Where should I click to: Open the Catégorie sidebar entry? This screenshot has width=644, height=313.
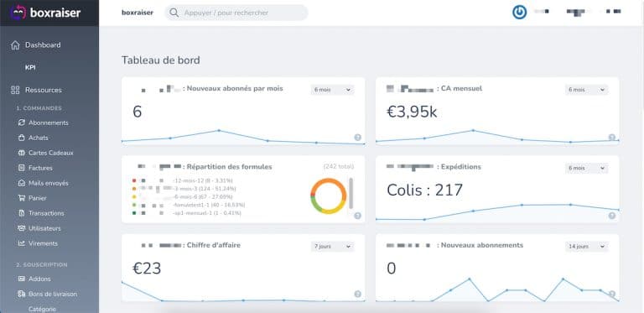point(42,309)
